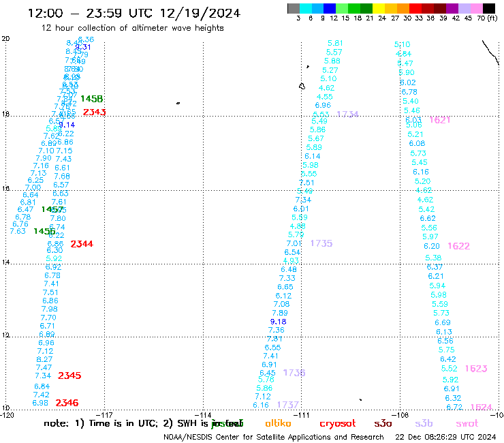The image size is (504, 443).
Task: Click the '70 (ft)' legend scale label
Action: click(487, 18)
